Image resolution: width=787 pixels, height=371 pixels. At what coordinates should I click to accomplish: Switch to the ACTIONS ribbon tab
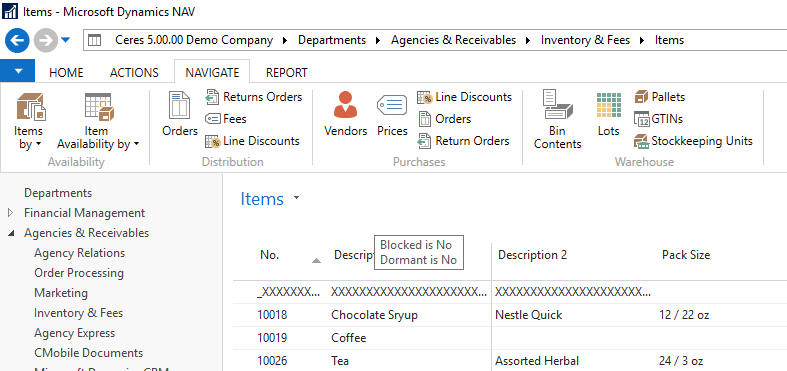pyautogui.click(x=134, y=73)
